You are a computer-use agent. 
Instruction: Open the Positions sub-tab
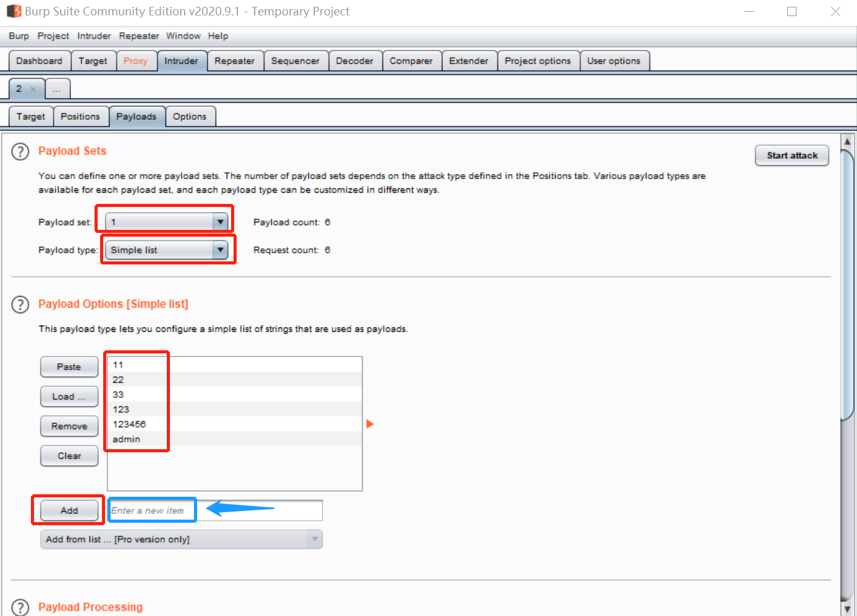click(x=80, y=116)
